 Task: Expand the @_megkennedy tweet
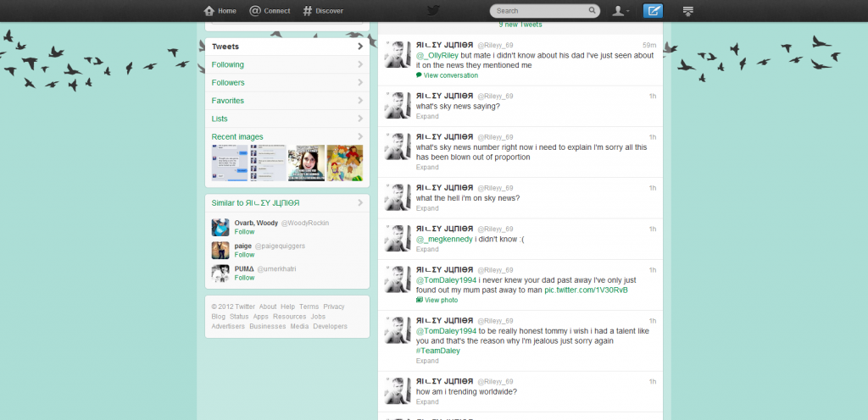(427, 249)
